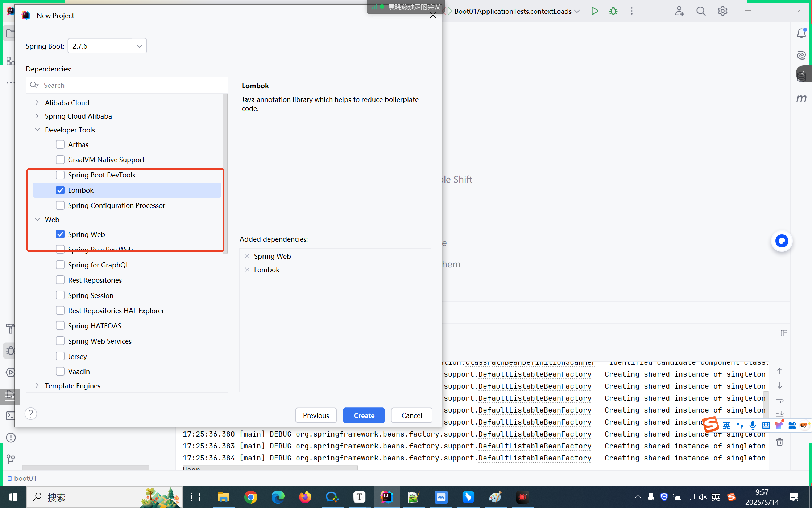Check the Spring Session dependency

[x=60, y=295]
